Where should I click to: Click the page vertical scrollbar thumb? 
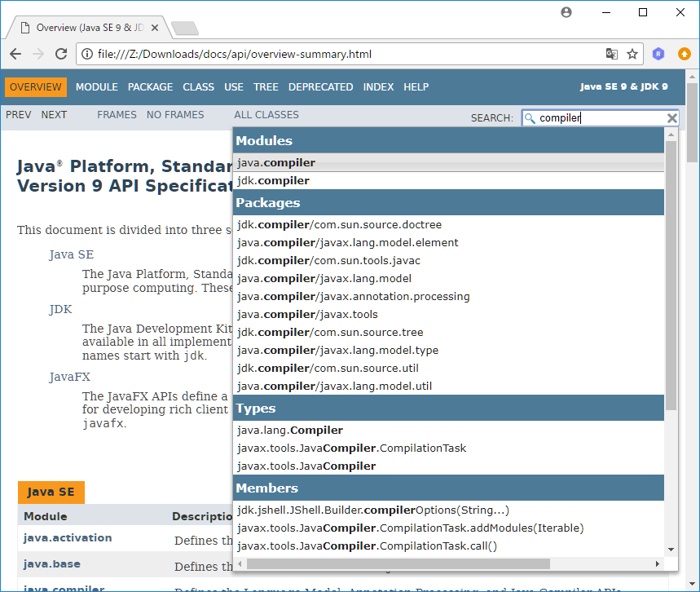pyautogui.click(x=692, y=123)
